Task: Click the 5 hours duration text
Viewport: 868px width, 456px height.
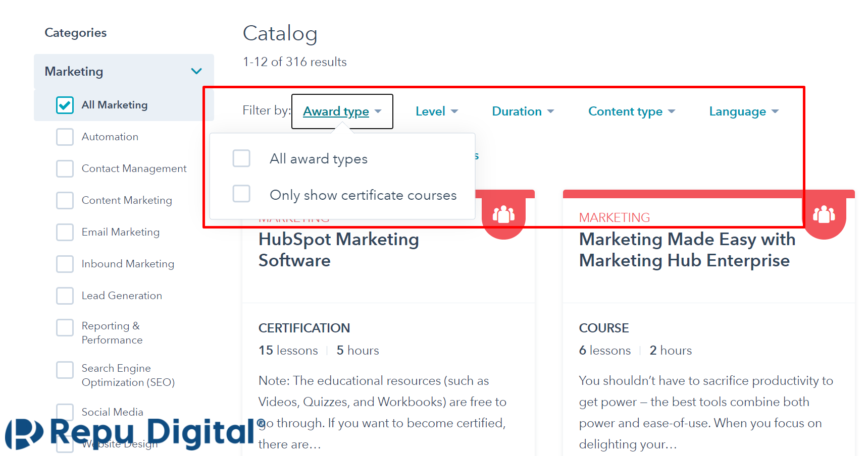Action: pos(358,351)
